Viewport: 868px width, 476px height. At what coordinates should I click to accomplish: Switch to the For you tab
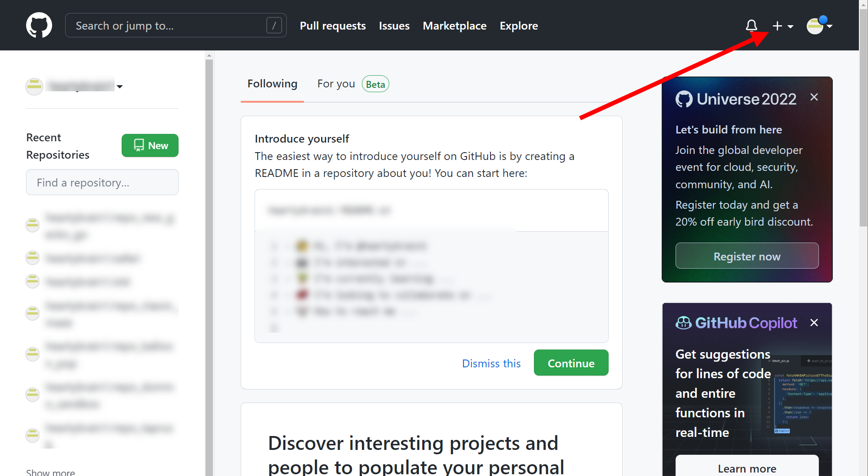point(336,84)
